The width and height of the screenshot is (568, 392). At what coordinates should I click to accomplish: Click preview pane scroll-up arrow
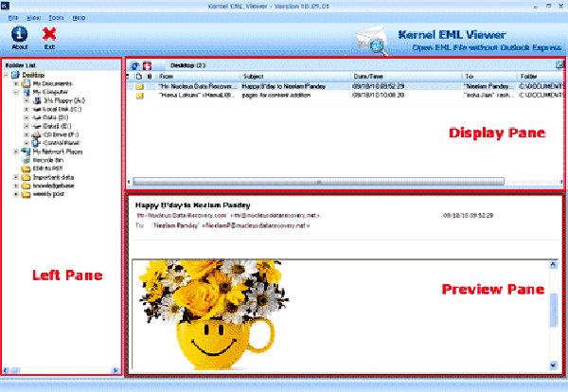tap(553, 264)
